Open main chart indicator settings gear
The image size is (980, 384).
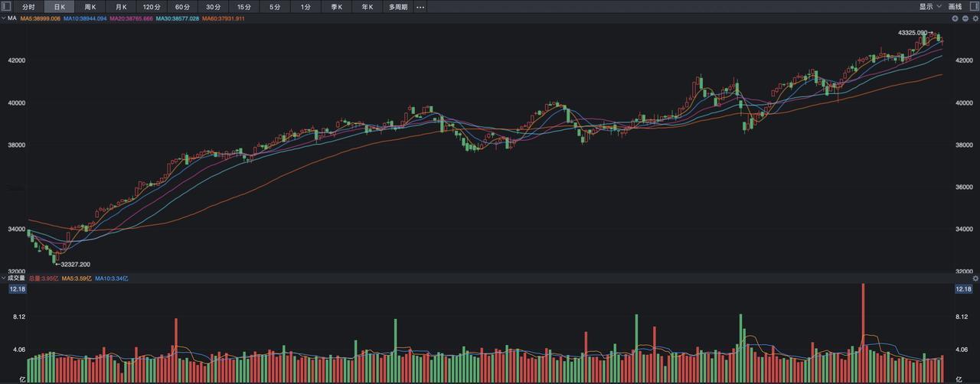click(x=975, y=18)
